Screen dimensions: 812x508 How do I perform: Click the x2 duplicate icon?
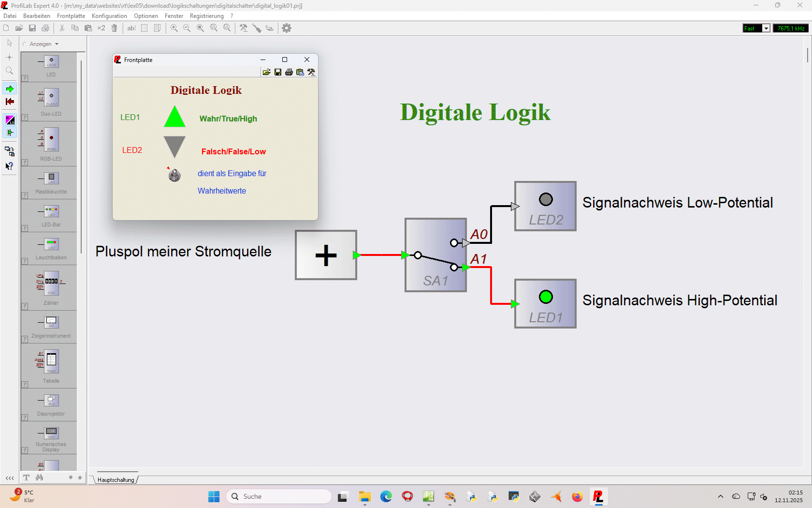point(101,28)
